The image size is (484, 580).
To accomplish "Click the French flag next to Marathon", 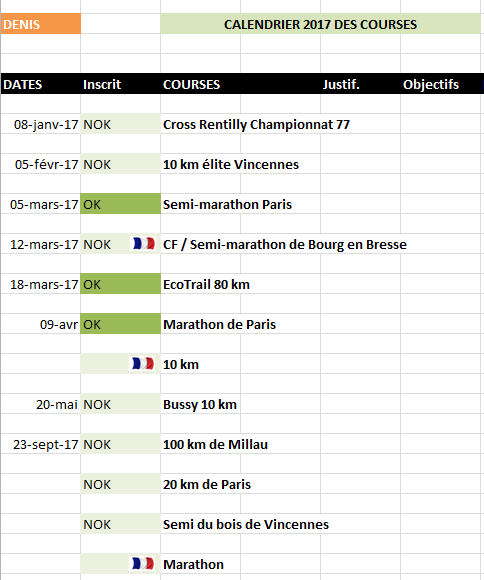I will [144, 563].
